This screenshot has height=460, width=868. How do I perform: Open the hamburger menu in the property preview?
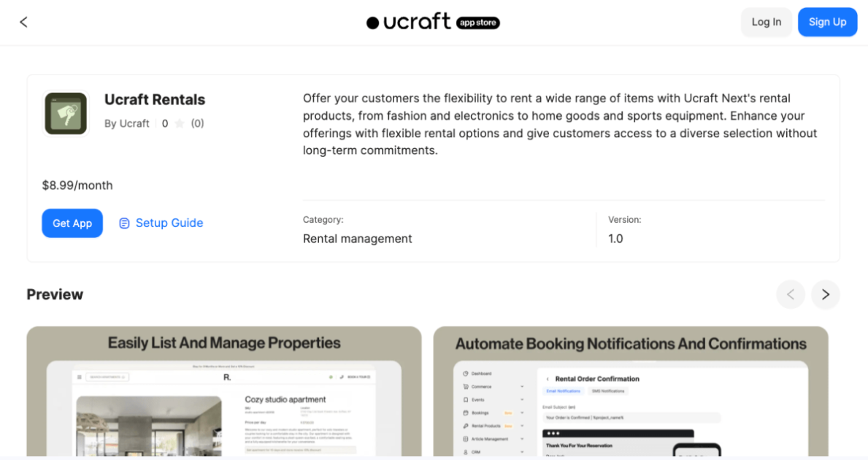(79, 376)
